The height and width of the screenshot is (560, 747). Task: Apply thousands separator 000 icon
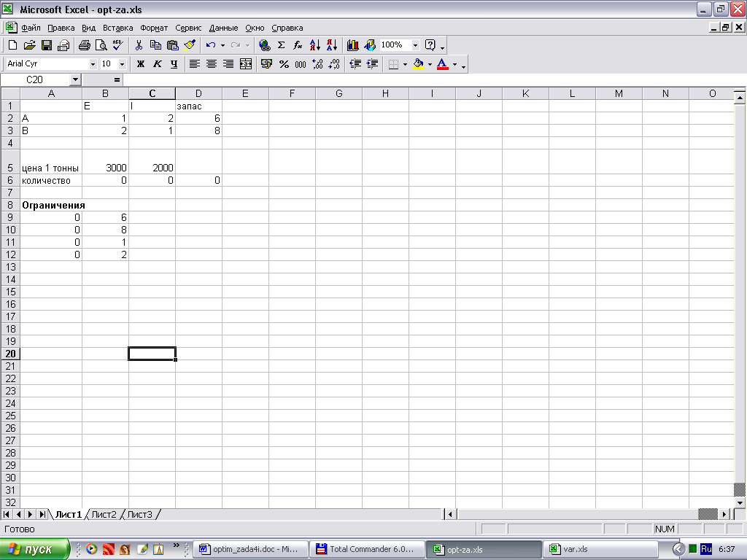click(x=301, y=64)
